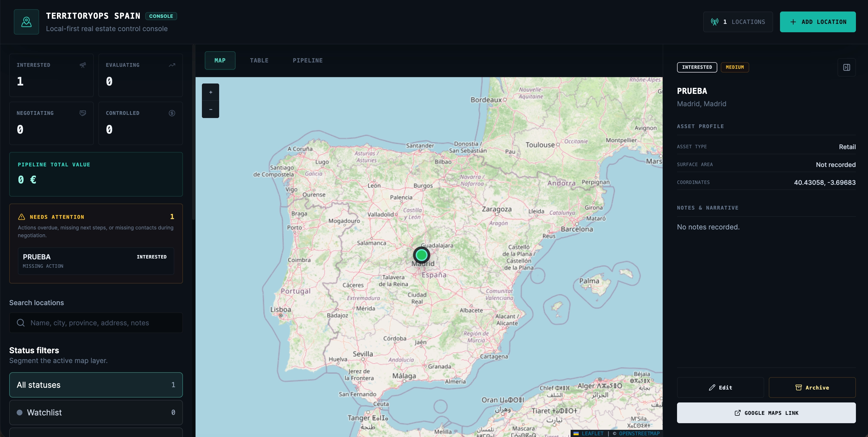Click the Barcelona label on the map
The image size is (868, 437).
(577, 229)
